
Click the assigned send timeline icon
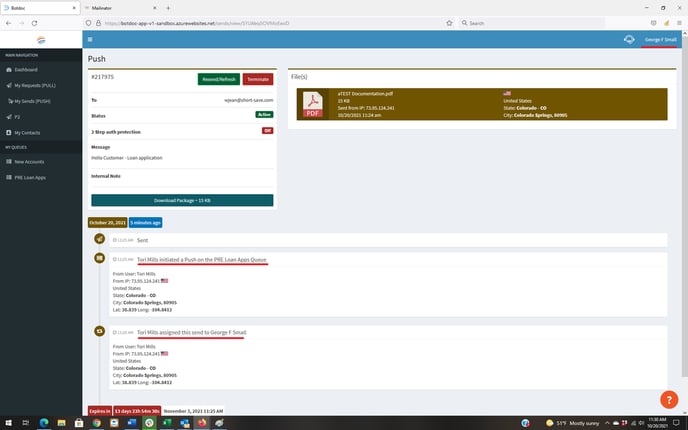[x=99, y=330]
